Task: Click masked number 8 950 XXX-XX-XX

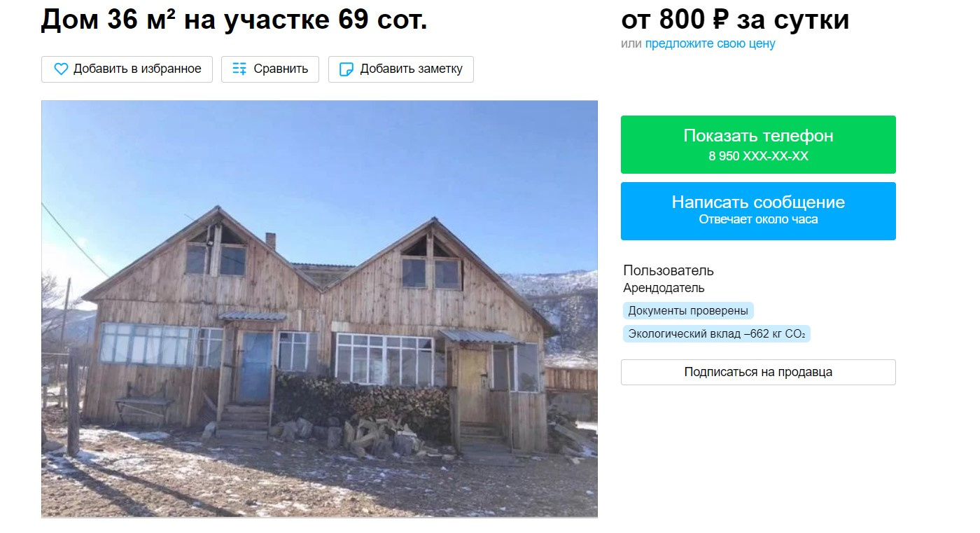Action: pyautogui.click(x=758, y=156)
